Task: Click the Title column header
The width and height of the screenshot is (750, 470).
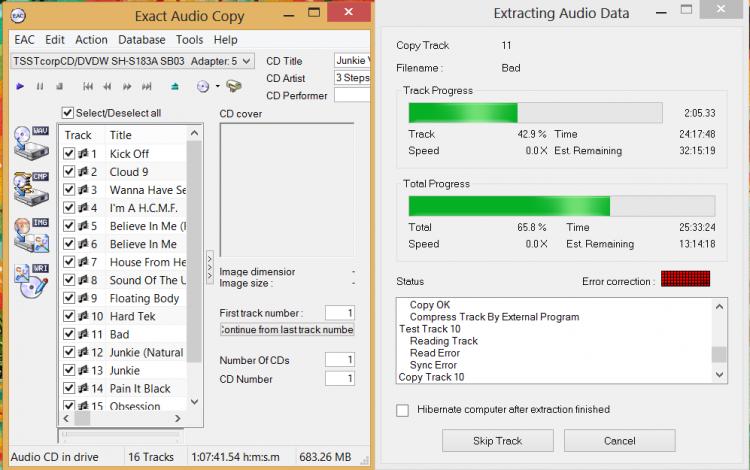Action: coord(146,135)
